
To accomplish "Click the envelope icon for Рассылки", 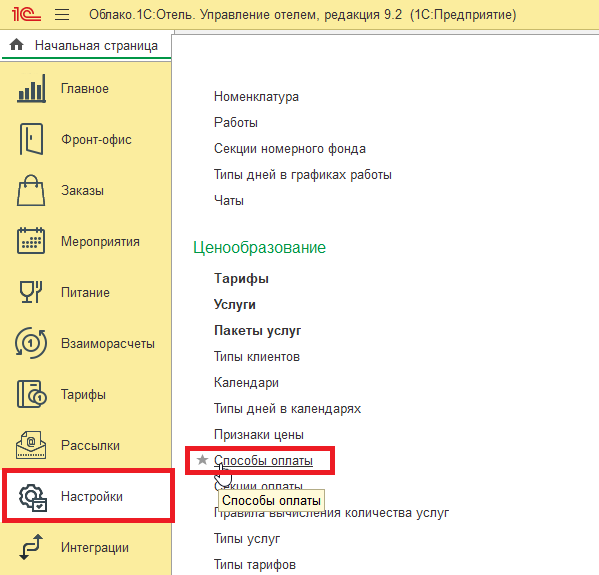I will 31,445.
